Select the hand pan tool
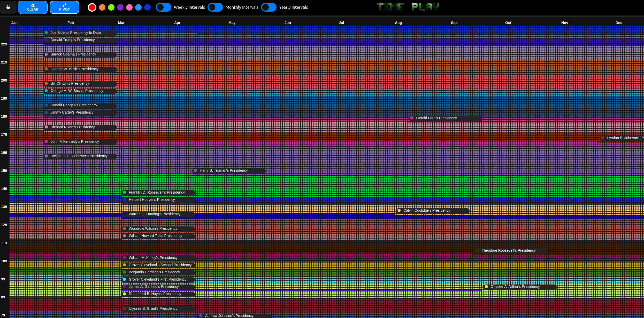 (x=8, y=7)
